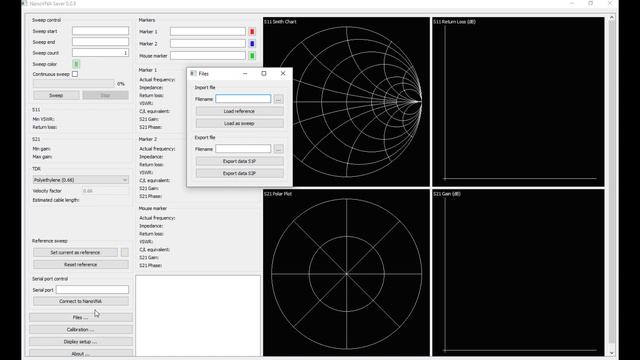The image size is (640, 360).
Task: Click the sweep progress bar
Action: pyautogui.click(x=73, y=84)
